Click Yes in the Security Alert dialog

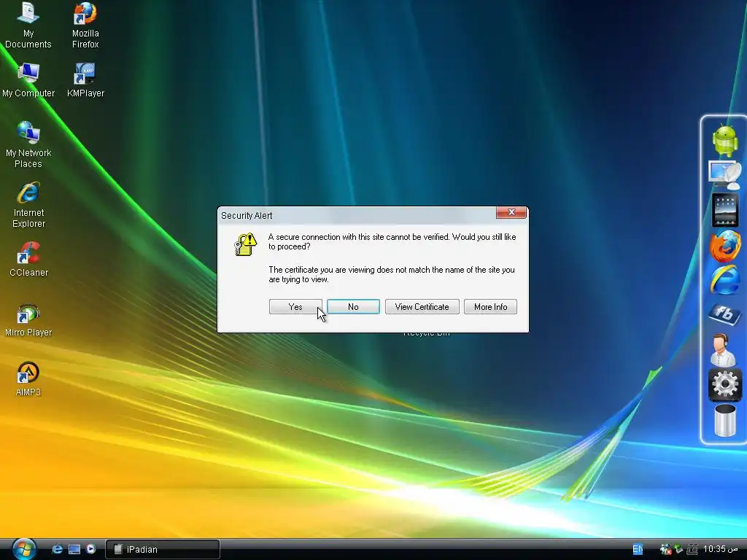[x=295, y=307]
